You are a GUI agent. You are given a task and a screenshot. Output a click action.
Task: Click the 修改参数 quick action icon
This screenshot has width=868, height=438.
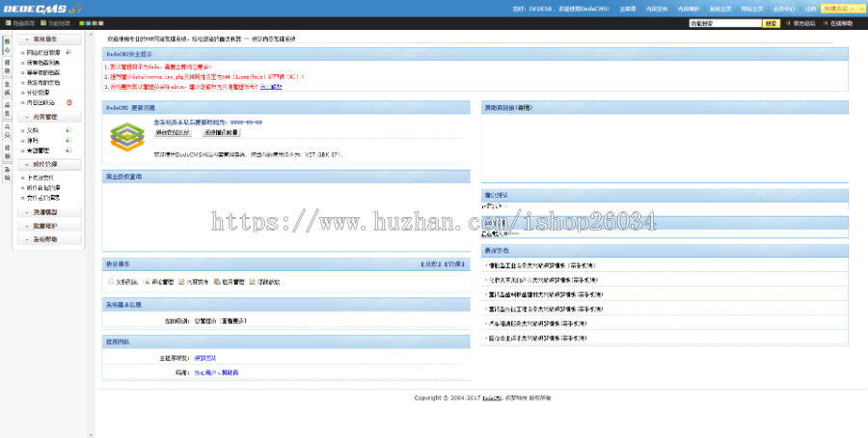(x=254, y=283)
